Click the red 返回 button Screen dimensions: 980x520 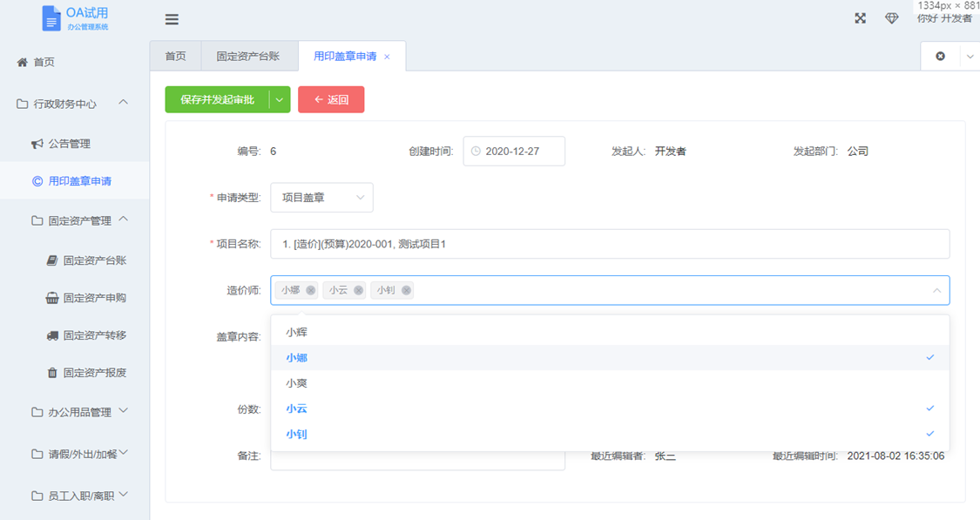(331, 99)
